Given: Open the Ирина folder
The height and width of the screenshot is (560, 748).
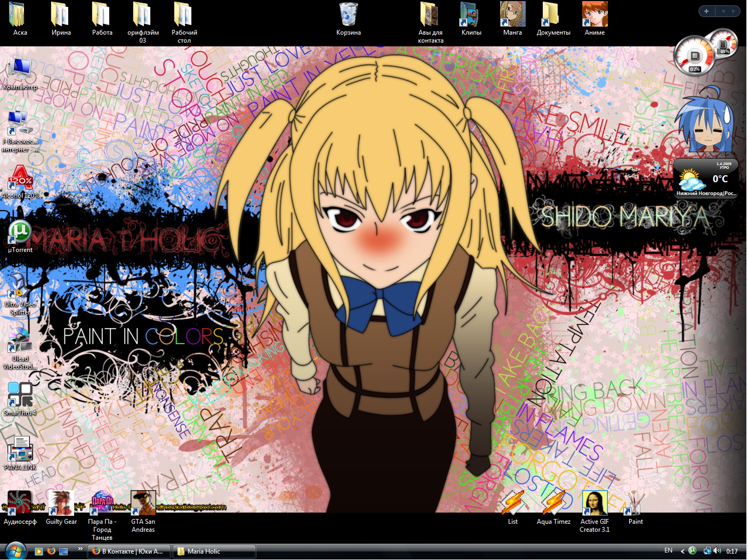Looking at the screenshot, I should pos(61,19).
